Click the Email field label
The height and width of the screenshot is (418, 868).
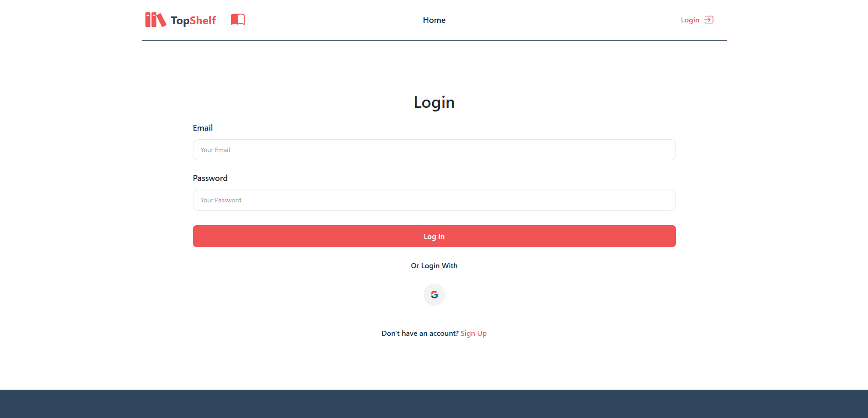[203, 128]
